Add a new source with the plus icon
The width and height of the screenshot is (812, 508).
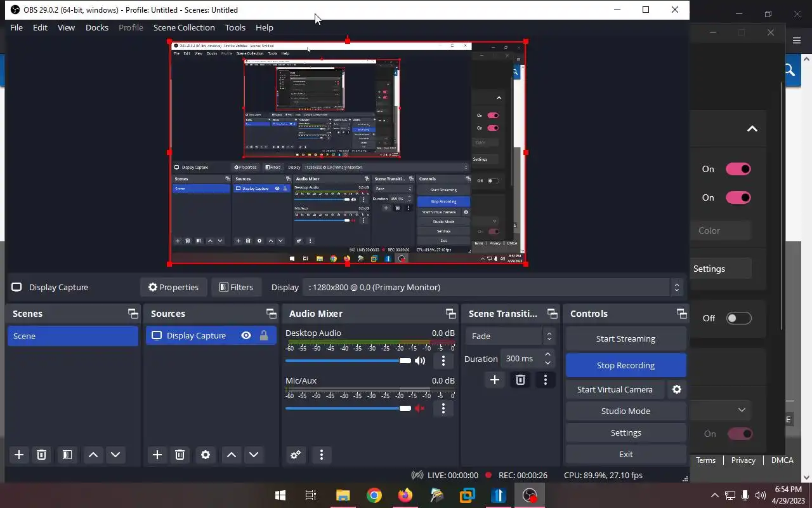click(157, 455)
